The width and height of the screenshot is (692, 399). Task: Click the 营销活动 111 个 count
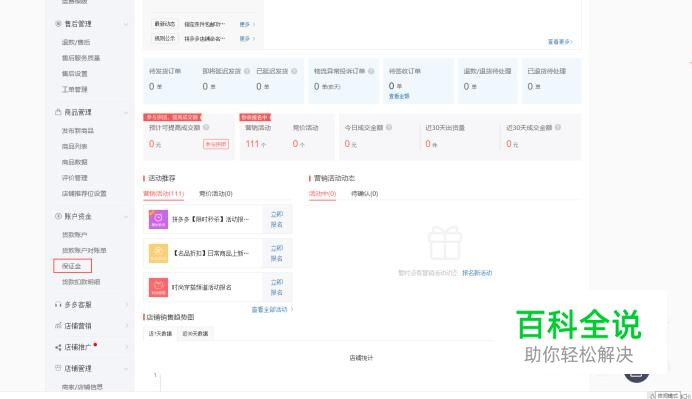point(256,144)
